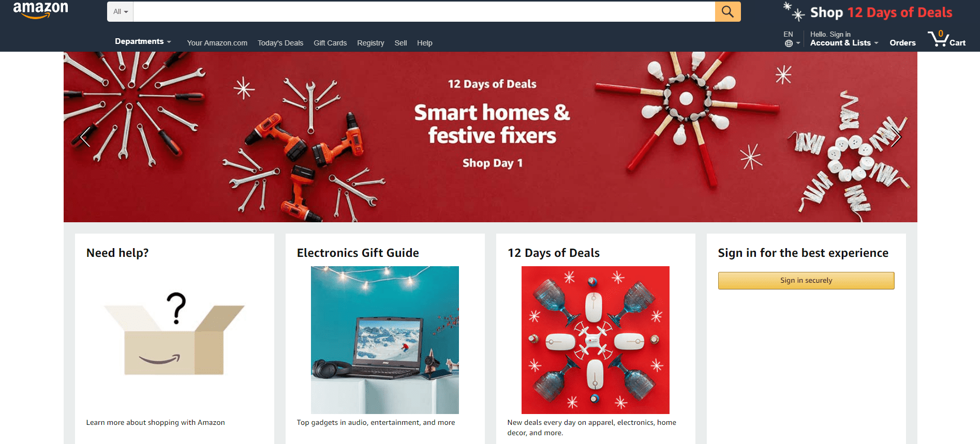
Task: Advance to next banner slide arrow
Action: click(896, 137)
